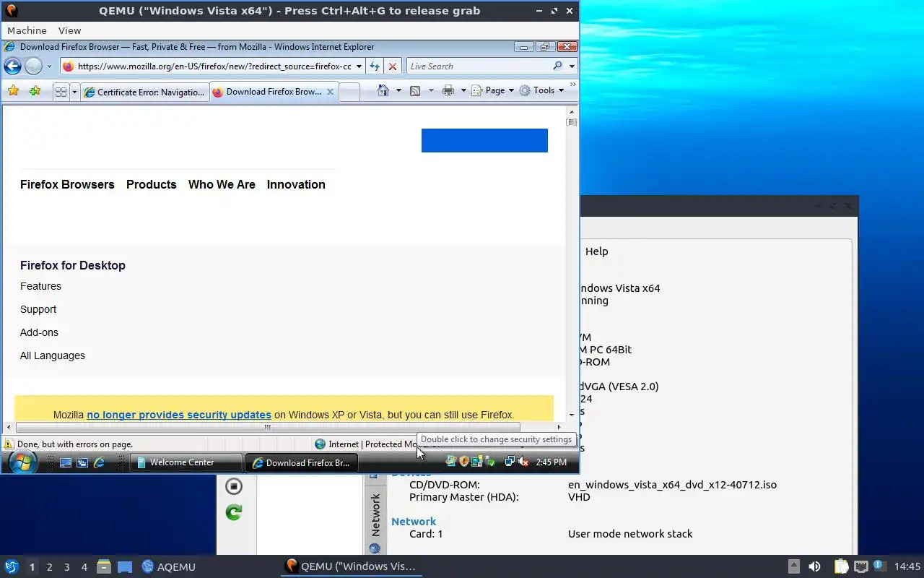
Task: Click the Windows security shield tray icon
Action: [x=464, y=462]
